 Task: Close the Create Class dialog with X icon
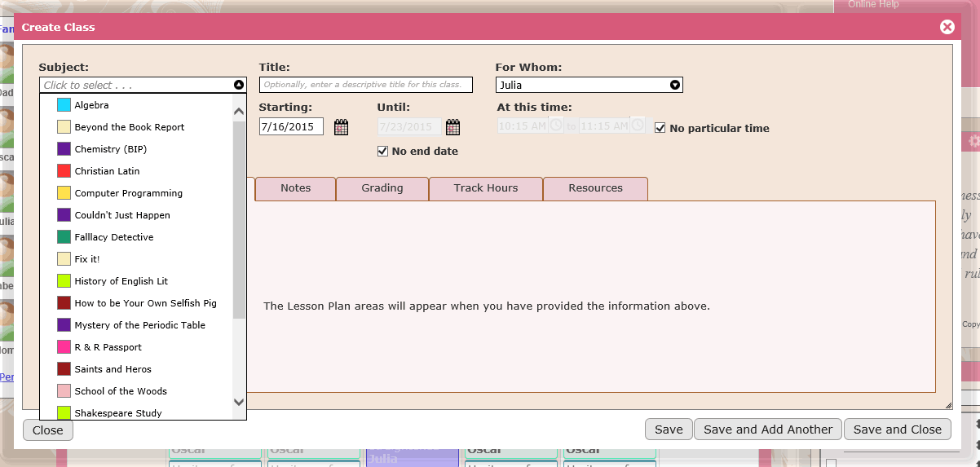[x=947, y=27]
